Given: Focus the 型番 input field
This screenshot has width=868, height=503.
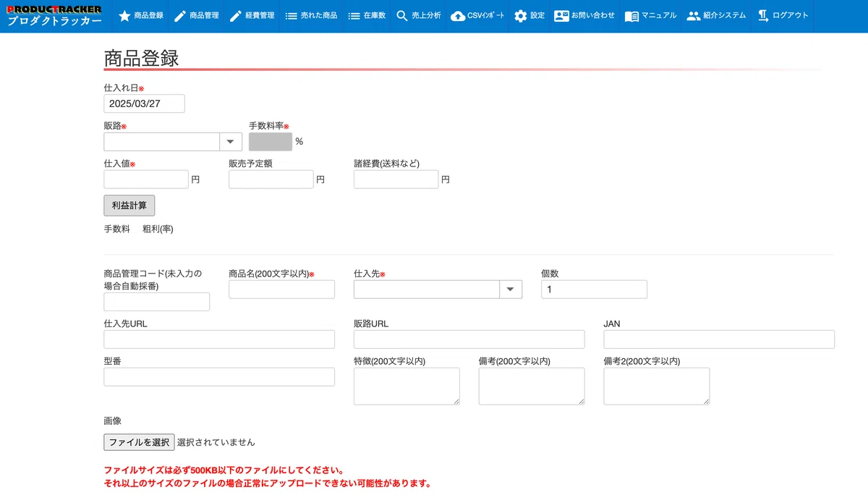Looking at the screenshot, I should click(x=219, y=377).
